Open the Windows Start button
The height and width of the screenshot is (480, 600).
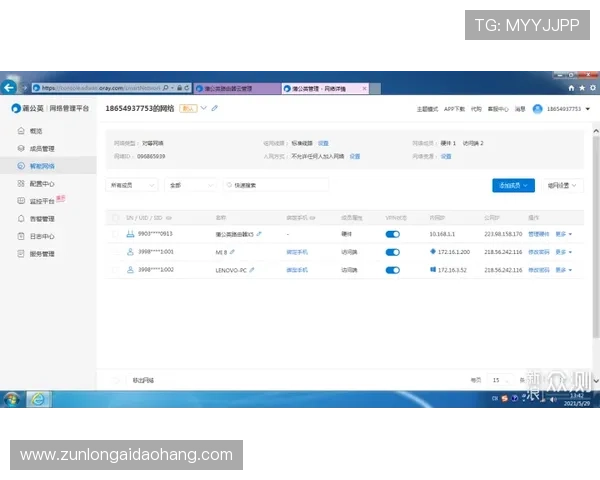12,399
